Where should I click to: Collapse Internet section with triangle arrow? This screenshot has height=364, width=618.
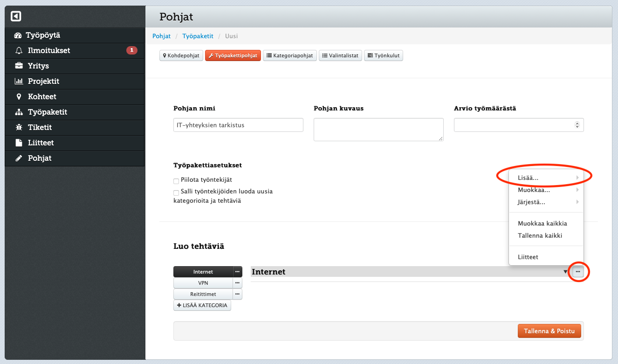click(x=566, y=272)
